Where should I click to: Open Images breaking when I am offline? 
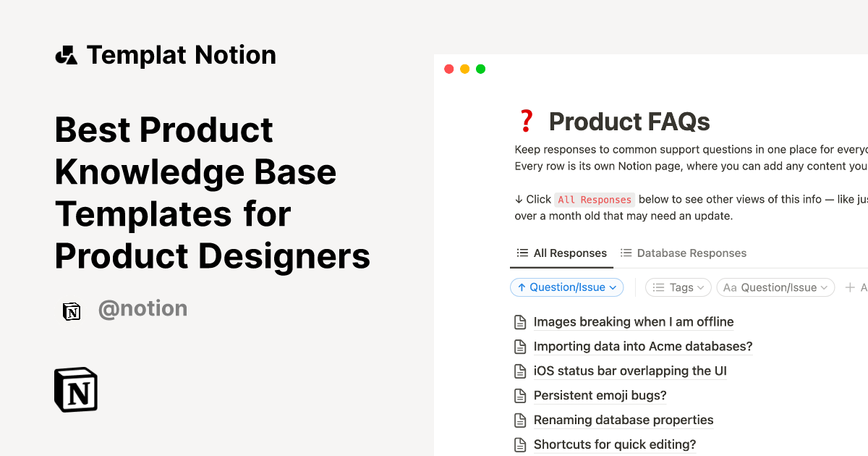(634, 322)
